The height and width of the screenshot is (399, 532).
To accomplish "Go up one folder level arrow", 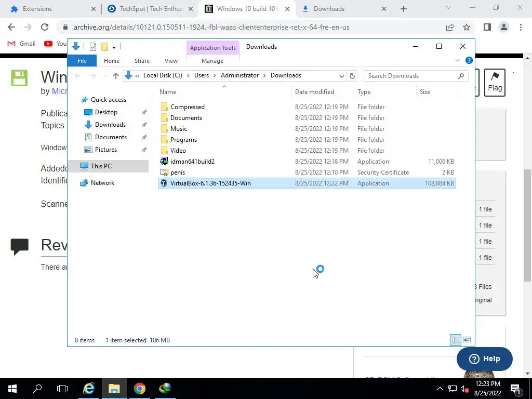I will [116, 76].
